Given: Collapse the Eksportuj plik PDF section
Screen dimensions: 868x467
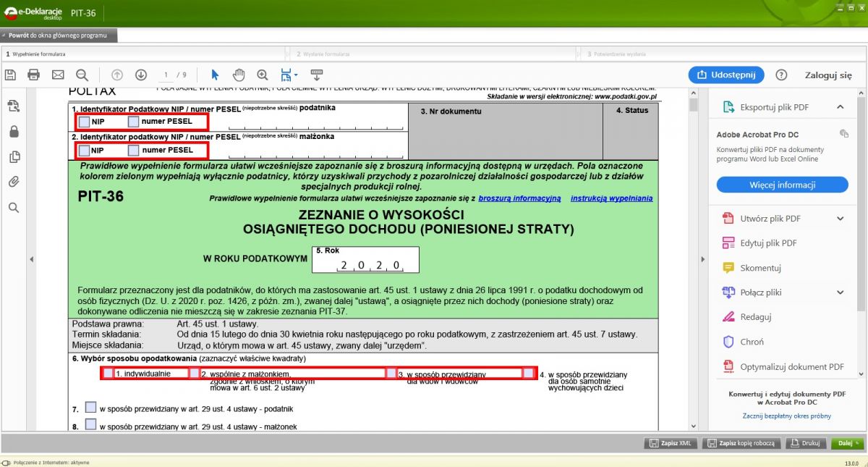Looking at the screenshot, I should [x=841, y=107].
